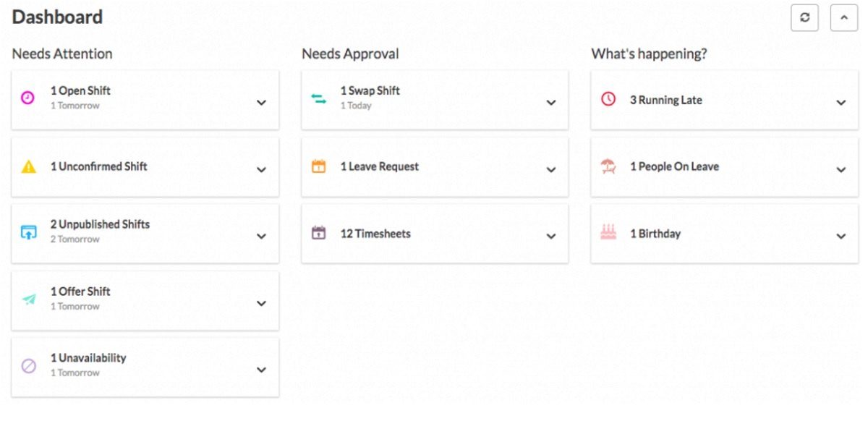Expand the 3 Running Late panel

tap(841, 102)
